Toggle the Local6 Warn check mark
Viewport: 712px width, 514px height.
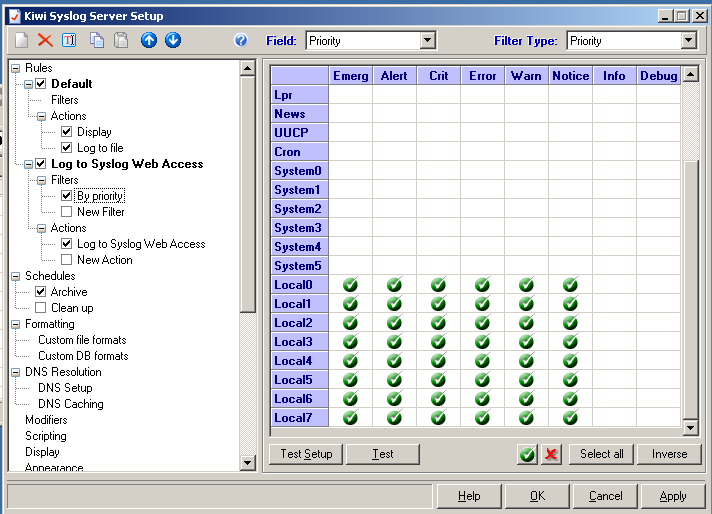point(526,399)
